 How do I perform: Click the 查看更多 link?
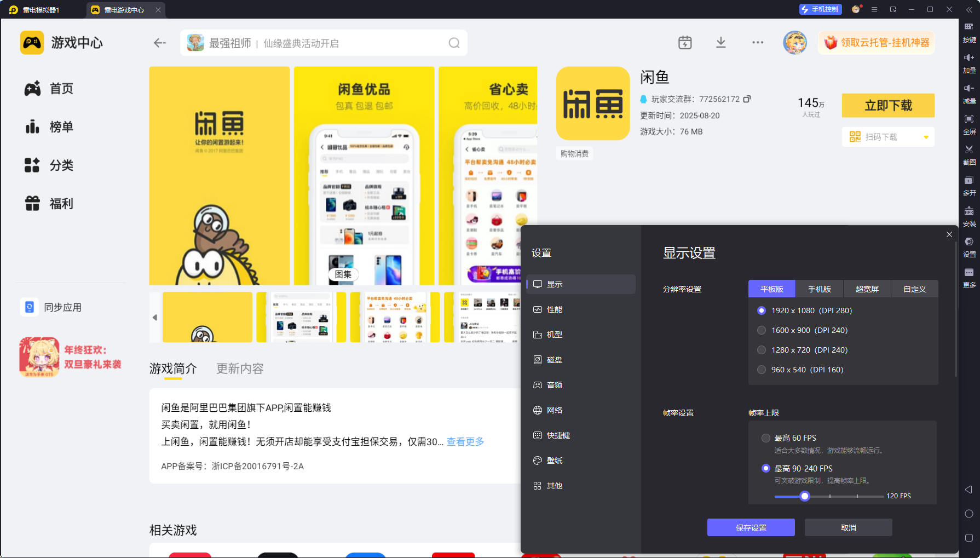pos(465,441)
